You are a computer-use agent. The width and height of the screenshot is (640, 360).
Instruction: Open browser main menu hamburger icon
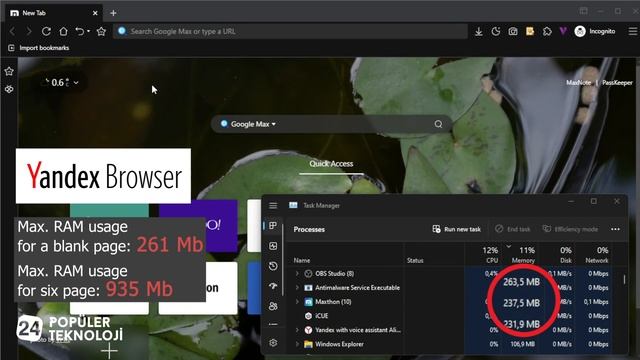coord(632,31)
